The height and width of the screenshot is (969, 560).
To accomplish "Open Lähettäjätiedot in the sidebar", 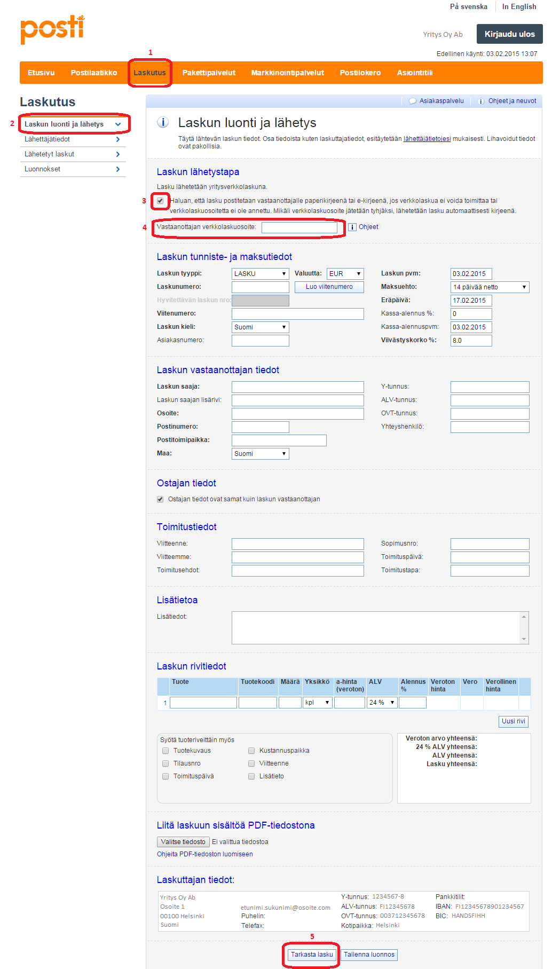I will click(73, 139).
